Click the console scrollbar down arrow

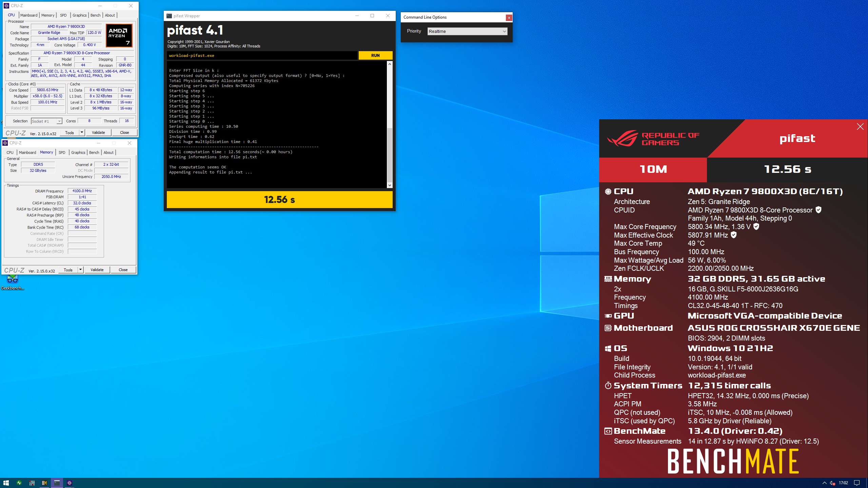390,185
